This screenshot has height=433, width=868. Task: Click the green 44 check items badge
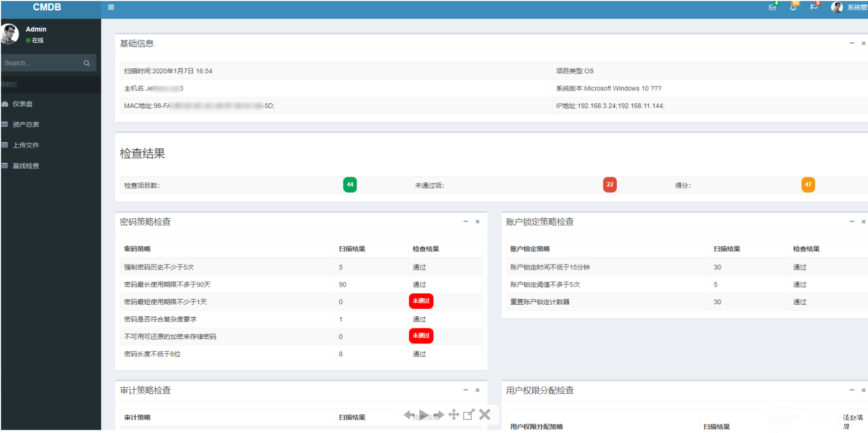coord(350,185)
